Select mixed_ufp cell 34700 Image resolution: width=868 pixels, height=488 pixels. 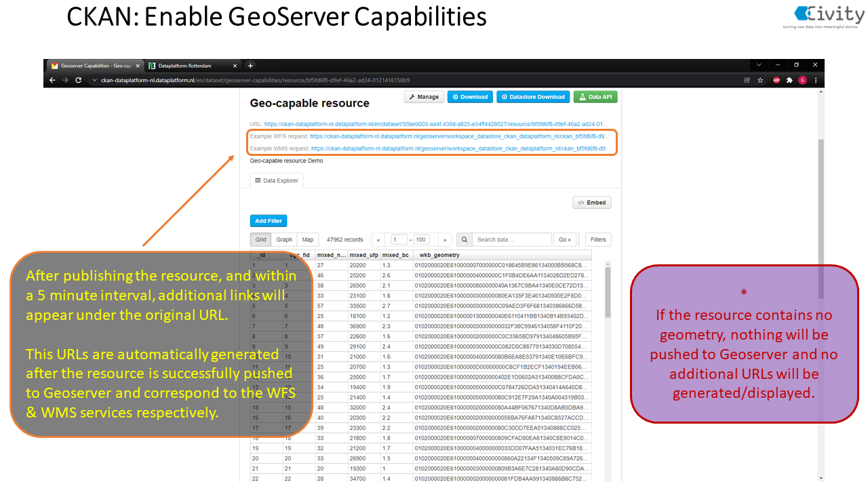click(x=363, y=479)
